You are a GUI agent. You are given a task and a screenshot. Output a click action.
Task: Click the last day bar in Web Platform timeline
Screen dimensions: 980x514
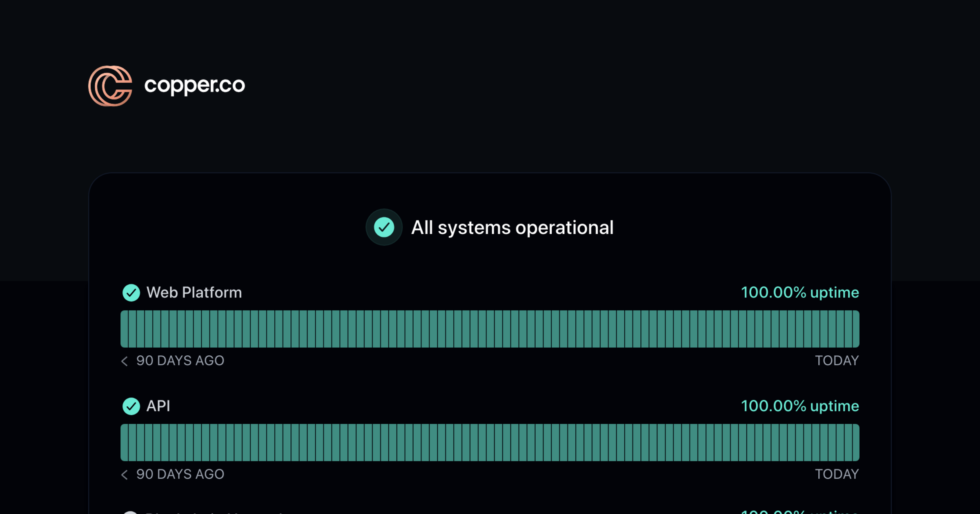[x=856, y=329]
